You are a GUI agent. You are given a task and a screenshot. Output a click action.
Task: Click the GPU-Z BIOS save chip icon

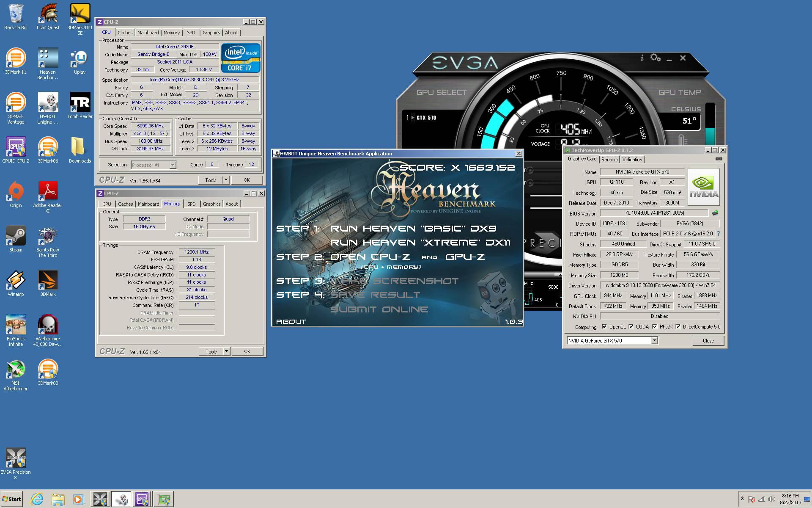pos(715,213)
